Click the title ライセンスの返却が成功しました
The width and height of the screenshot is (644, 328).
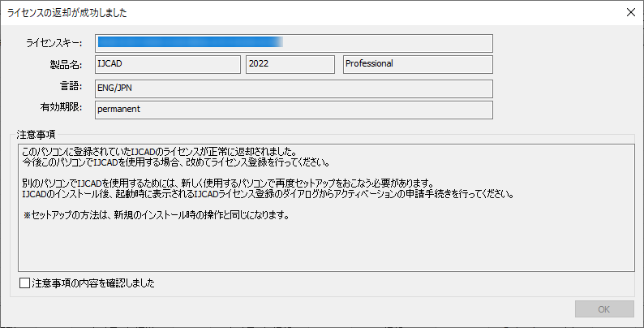click(x=67, y=13)
